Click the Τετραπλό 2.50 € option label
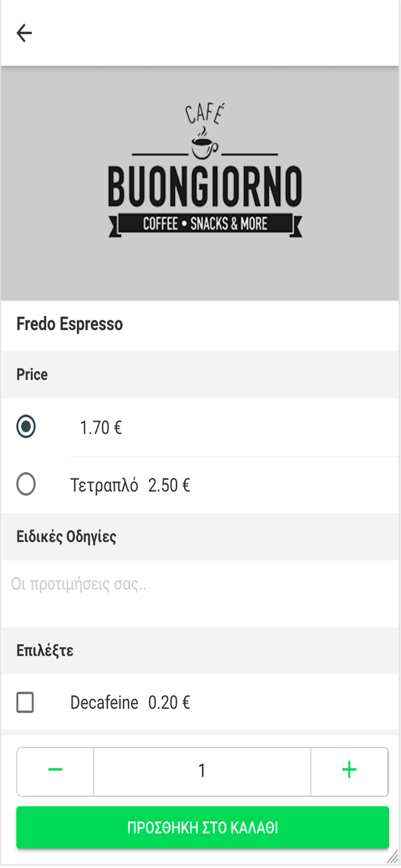The width and height of the screenshot is (401, 868). (130, 485)
